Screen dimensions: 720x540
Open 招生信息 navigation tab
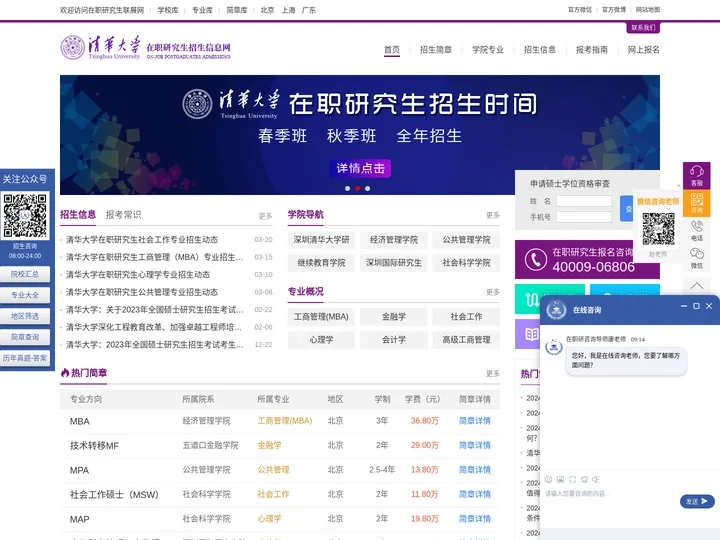click(x=540, y=50)
